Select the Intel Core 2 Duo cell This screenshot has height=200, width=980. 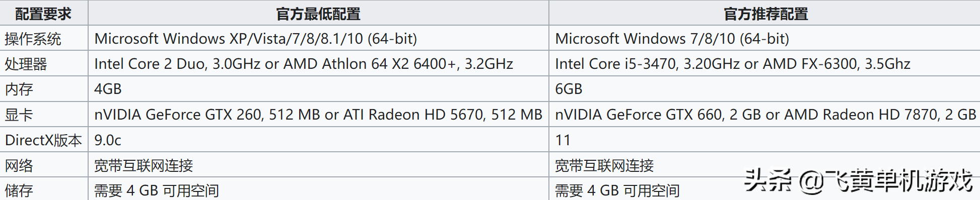(x=318, y=64)
